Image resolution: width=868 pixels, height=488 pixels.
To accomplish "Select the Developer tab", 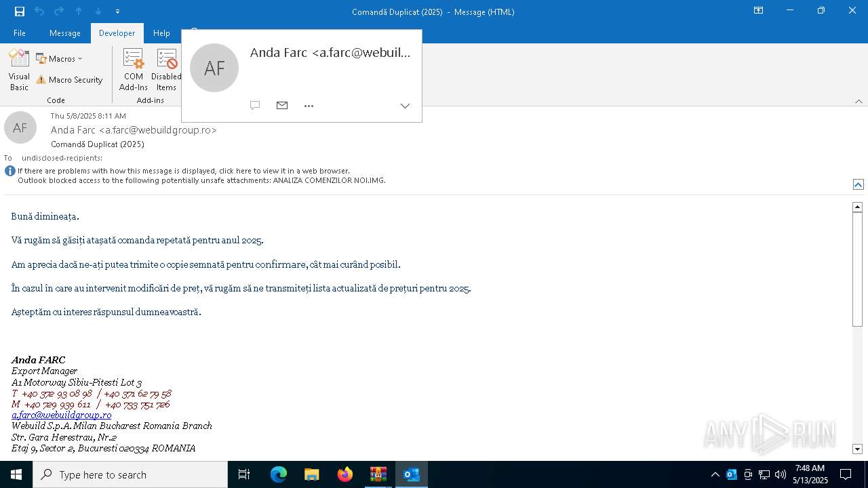I will 117,33.
